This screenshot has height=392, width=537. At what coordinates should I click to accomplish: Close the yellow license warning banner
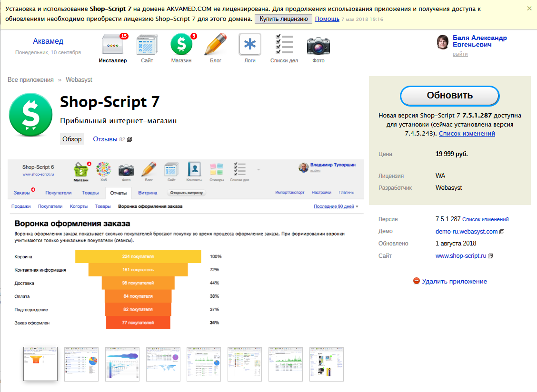tap(529, 9)
